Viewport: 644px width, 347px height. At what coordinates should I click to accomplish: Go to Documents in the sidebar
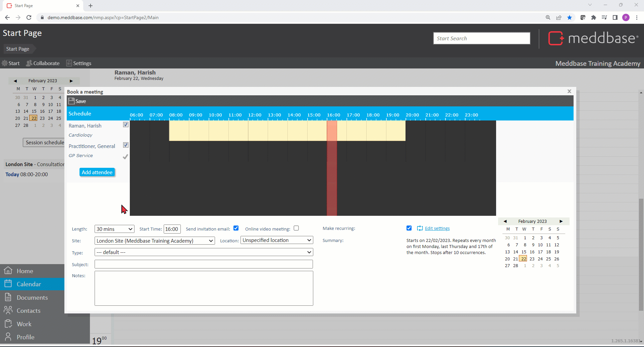[32, 297]
